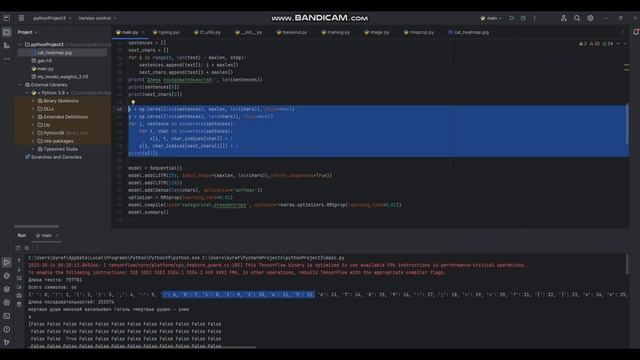This screenshot has width=640, height=360.
Task: Open the Run tool window icon
Action: (7, 262)
